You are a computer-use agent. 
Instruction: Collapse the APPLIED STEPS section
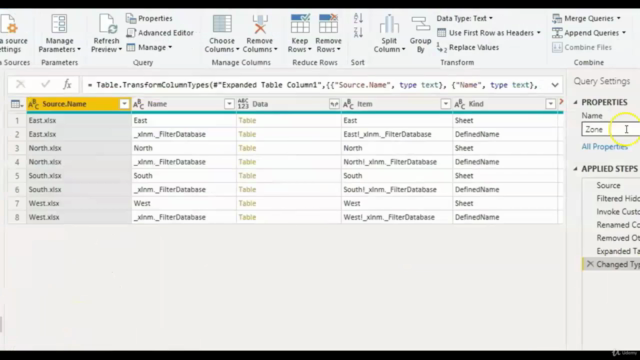pyautogui.click(x=576, y=169)
